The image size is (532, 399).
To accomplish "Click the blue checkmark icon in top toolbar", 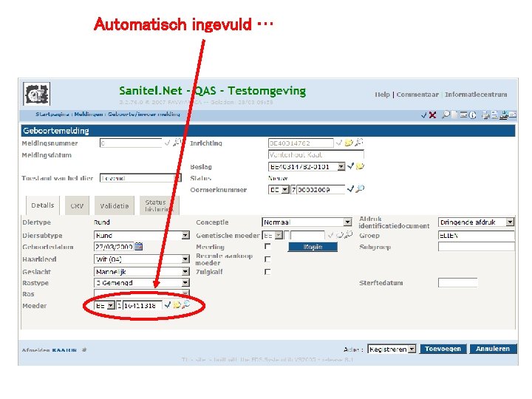I will 424,115.
